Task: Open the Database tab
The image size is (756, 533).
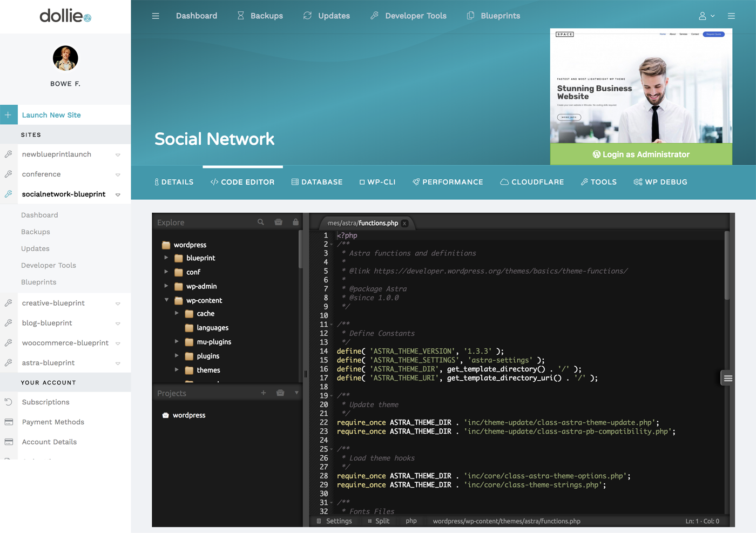Action: pyautogui.click(x=317, y=182)
